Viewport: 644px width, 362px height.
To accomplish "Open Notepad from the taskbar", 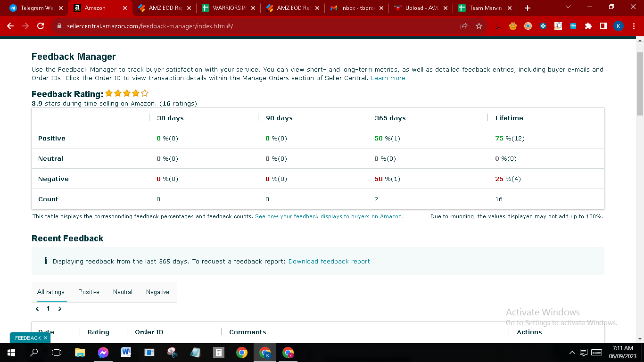I will tap(195, 353).
